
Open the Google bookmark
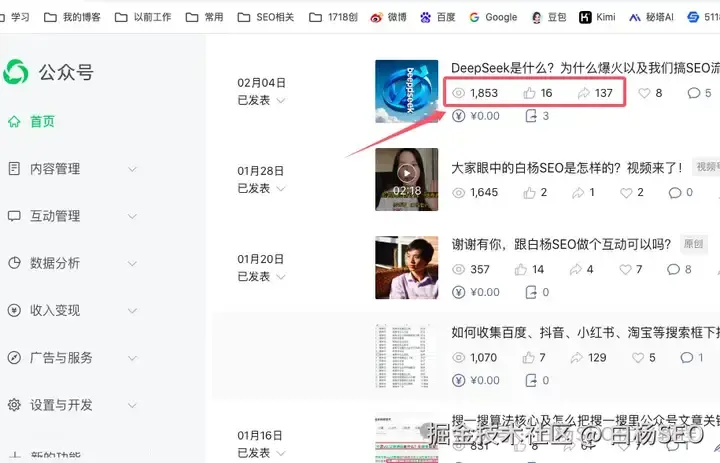tap(493, 17)
